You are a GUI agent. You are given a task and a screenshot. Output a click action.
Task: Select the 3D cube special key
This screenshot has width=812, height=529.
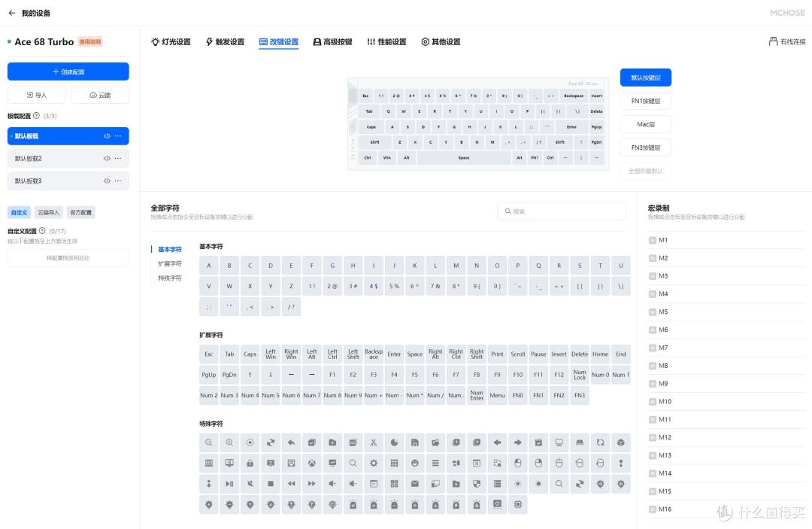coord(621,442)
